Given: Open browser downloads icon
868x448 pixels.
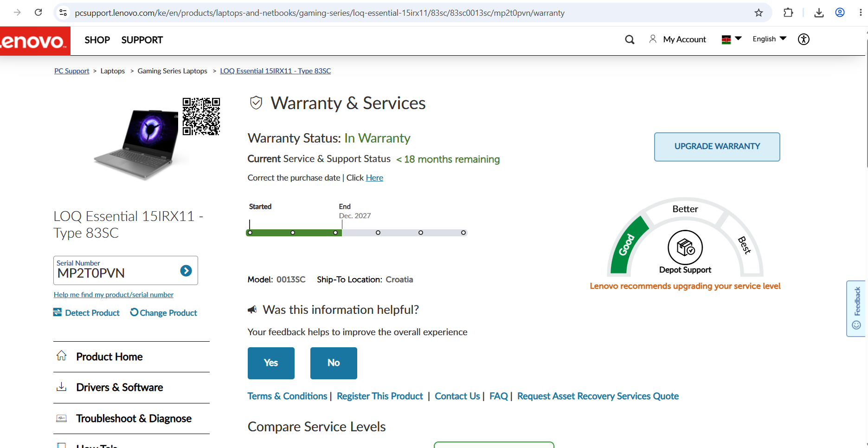Looking at the screenshot, I should [819, 13].
